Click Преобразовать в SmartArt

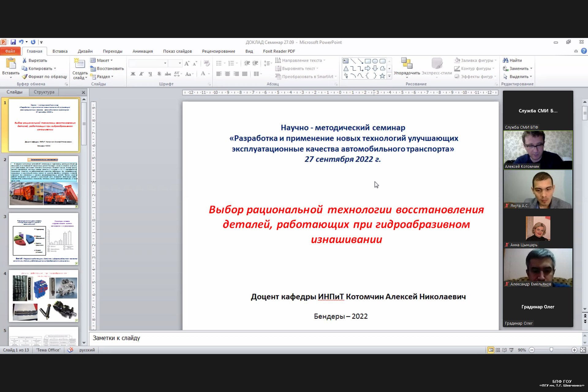pyautogui.click(x=306, y=77)
